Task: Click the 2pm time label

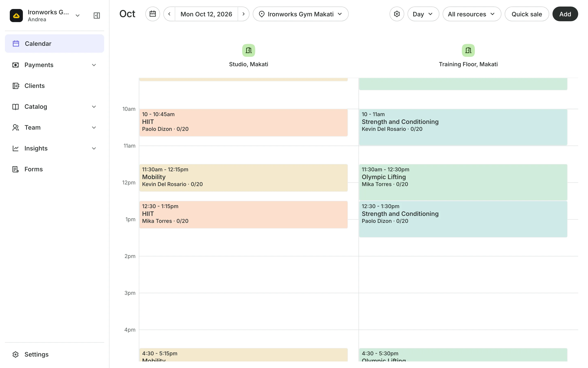Action: (x=130, y=256)
